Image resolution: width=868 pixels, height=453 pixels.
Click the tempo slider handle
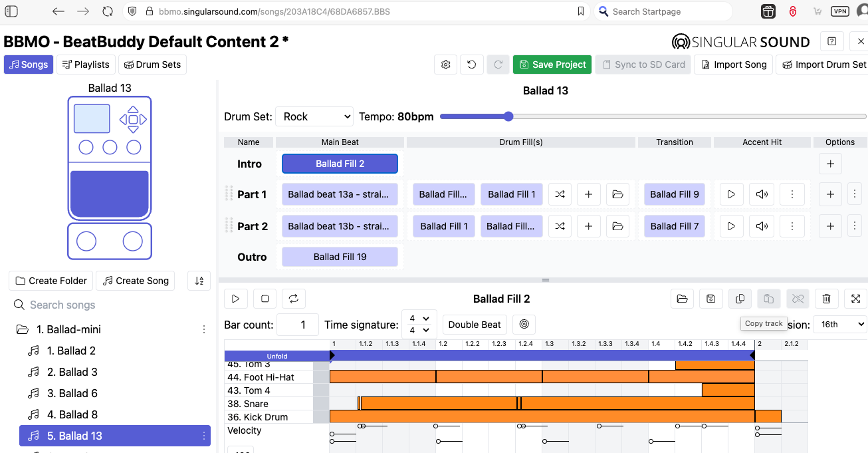tap(508, 116)
